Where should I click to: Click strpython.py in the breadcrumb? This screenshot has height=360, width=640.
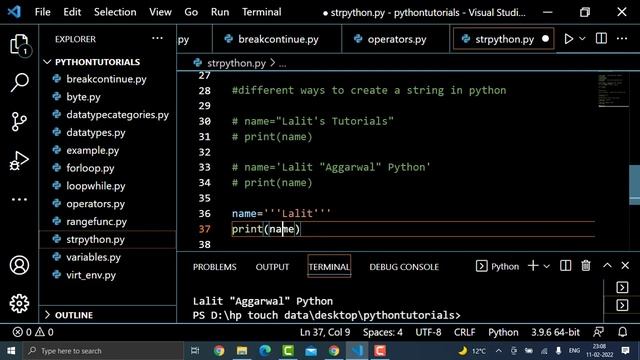236,63
